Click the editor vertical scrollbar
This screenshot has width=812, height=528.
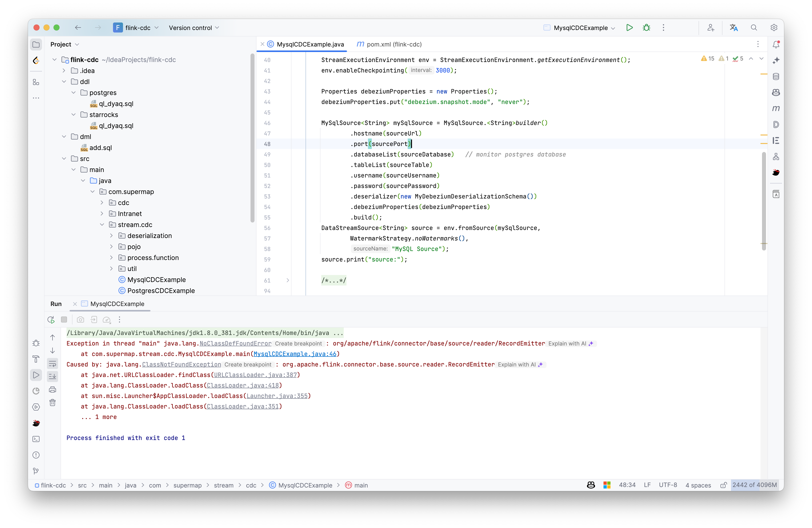(763, 201)
